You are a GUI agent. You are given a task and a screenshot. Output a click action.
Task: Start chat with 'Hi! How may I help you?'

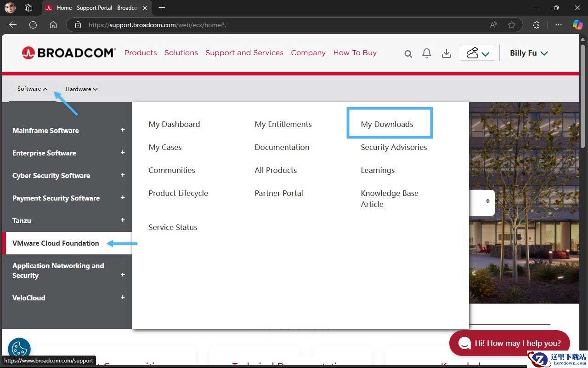(x=509, y=343)
